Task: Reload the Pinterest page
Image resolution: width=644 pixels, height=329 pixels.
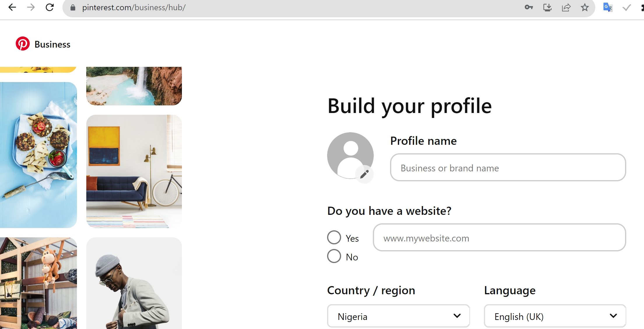Action: point(50,7)
